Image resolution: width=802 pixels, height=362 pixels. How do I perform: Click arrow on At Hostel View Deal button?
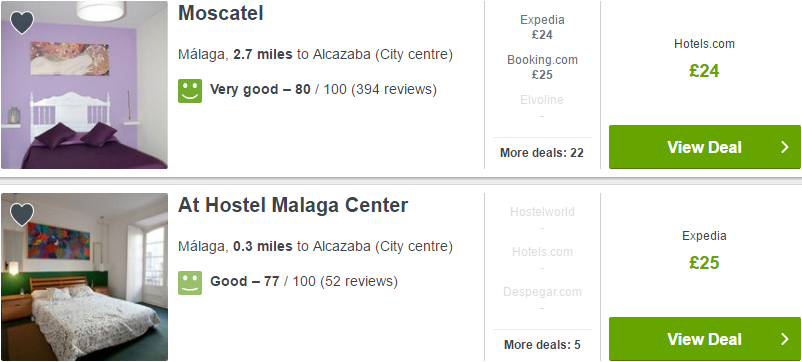coord(785,339)
